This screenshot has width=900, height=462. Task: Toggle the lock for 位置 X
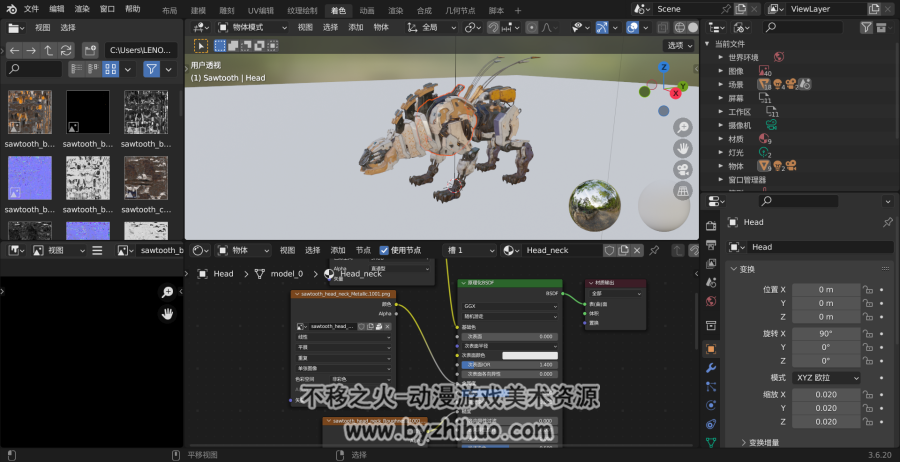click(868, 289)
